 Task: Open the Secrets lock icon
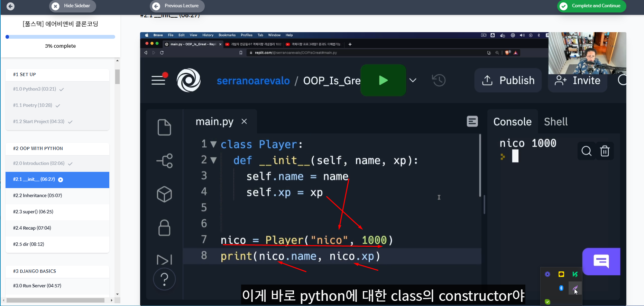tap(164, 228)
